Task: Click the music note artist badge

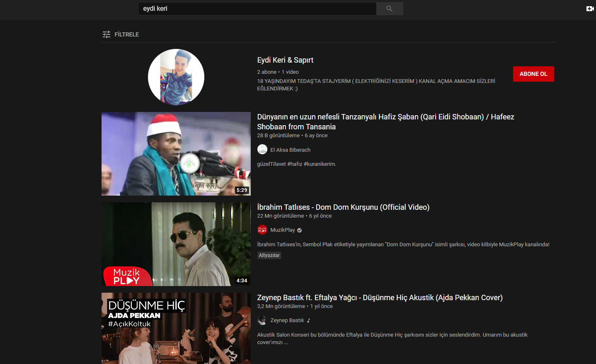Action: point(308,320)
